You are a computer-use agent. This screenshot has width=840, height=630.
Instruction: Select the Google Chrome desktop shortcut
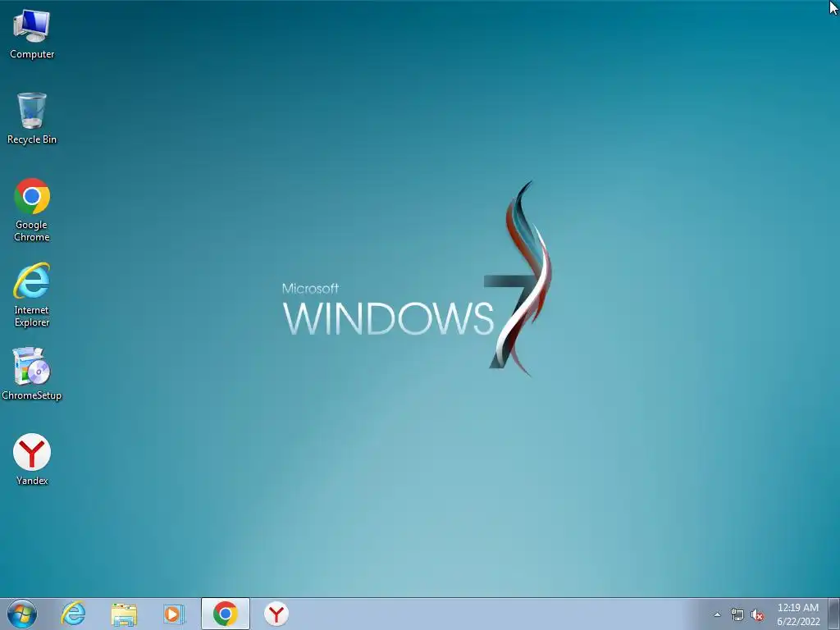pos(32,209)
